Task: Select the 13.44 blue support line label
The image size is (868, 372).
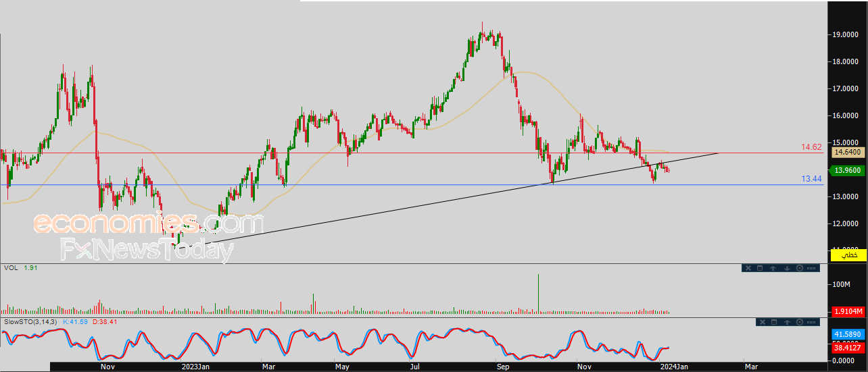Action: (813, 179)
